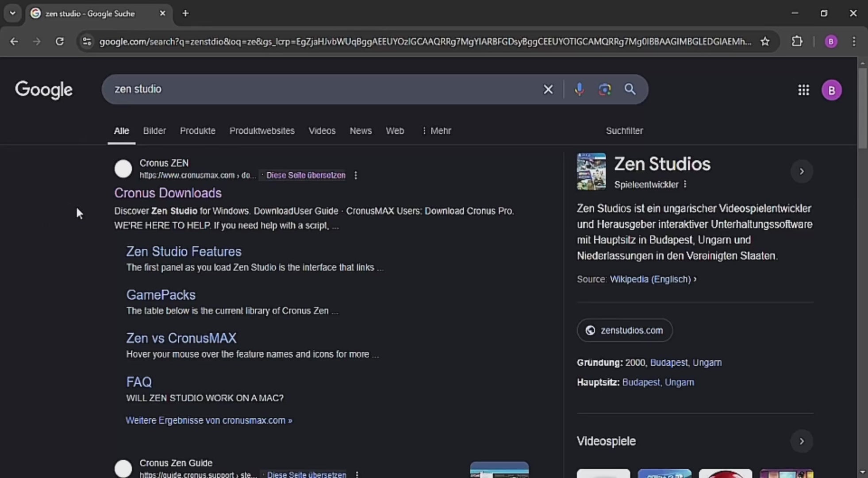Open GamePacks sitelink

[x=161, y=295]
